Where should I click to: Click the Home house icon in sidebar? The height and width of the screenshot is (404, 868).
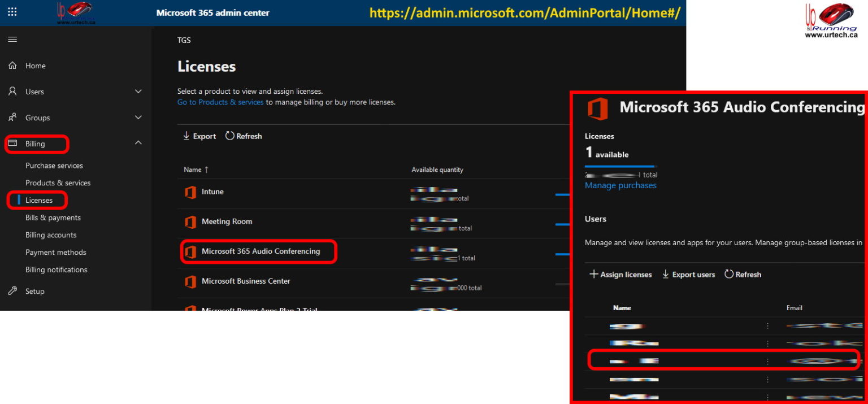pyautogui.click(x=12, y=66)
